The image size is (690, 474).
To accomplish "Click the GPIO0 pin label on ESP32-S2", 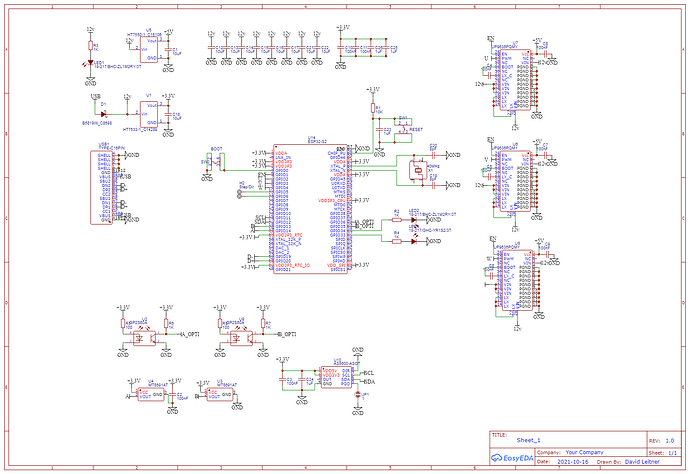I will [x=282, y=170].
